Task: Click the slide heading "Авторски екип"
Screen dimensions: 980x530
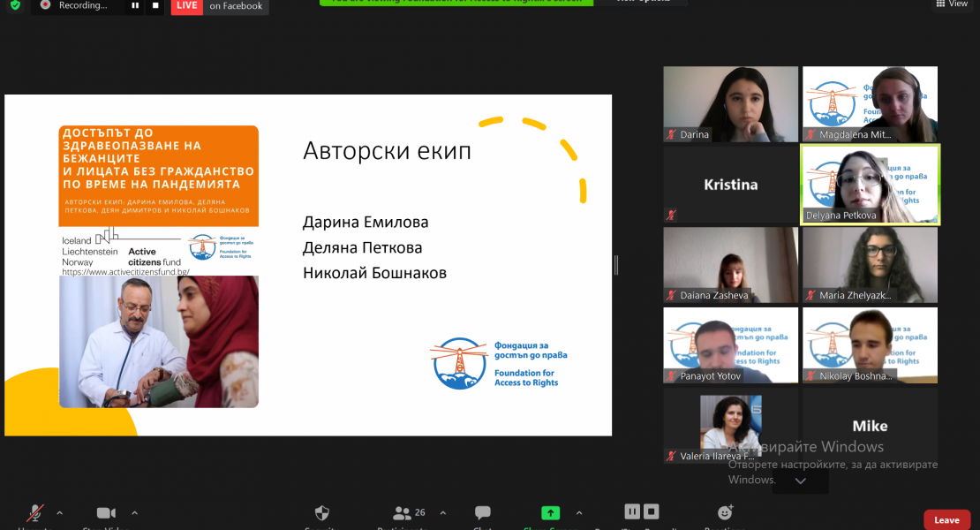Action: (x=387, y=151)
